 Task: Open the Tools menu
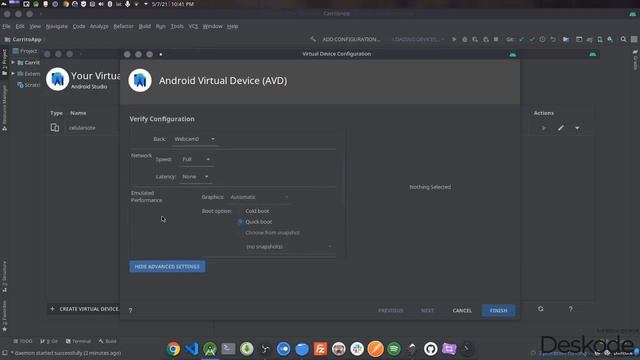tap(177, 26)
